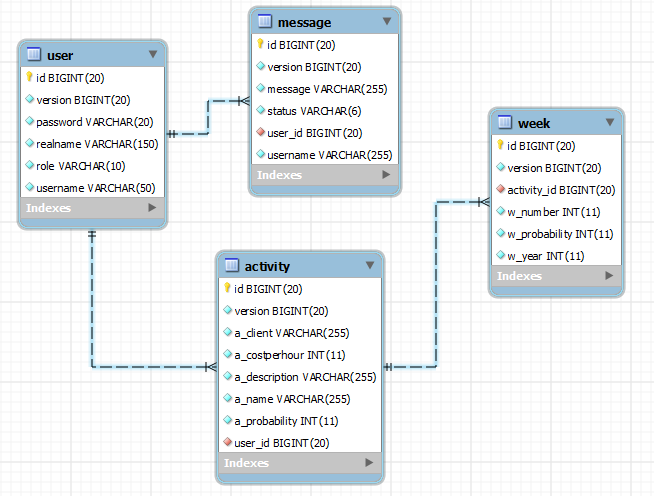Select the message table title
This screenshot has width=656, height=496.
coord(304,22)
